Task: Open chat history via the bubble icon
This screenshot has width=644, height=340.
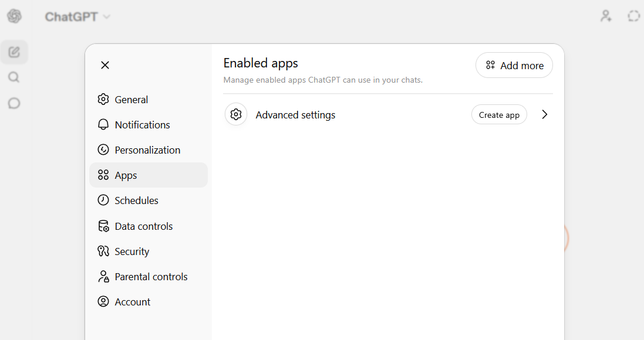Action: (x=14, y=103)
